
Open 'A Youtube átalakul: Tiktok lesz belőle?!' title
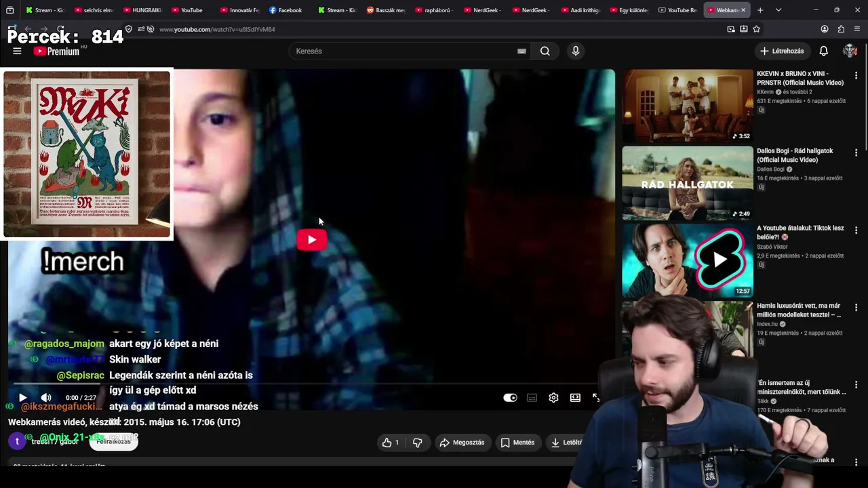(800, 232)
